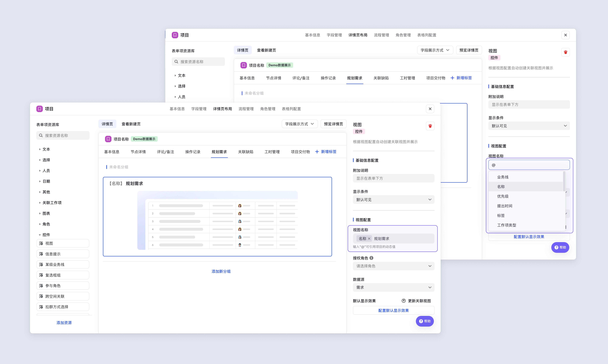Open 角色管理 tab in front window

pyautogui.click(x=268, y=109)
